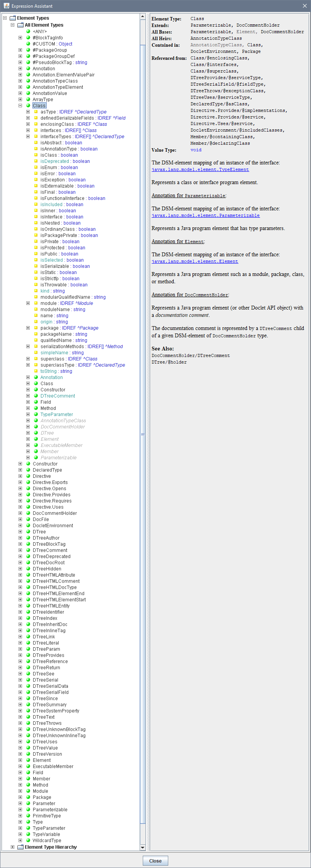Image resolution: width=311 pixels, height=868 pixels.
Task: Select the interfaceTypes IDREF[] attribute row
Action: (x=82, y=137)
